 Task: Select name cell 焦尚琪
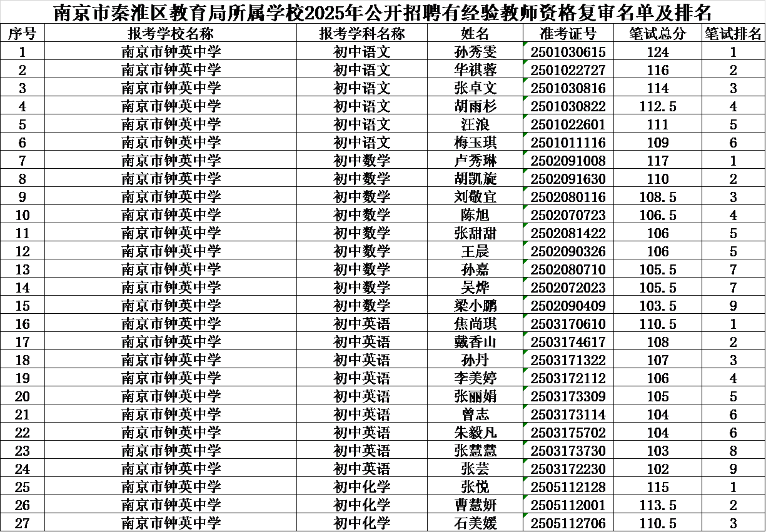[x=475, y=324]
